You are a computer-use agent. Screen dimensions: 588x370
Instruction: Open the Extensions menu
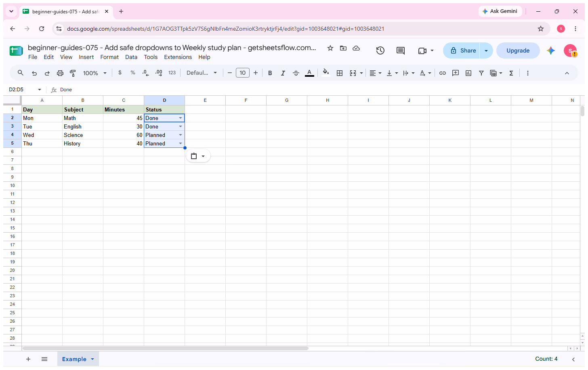tap(178, 57)
